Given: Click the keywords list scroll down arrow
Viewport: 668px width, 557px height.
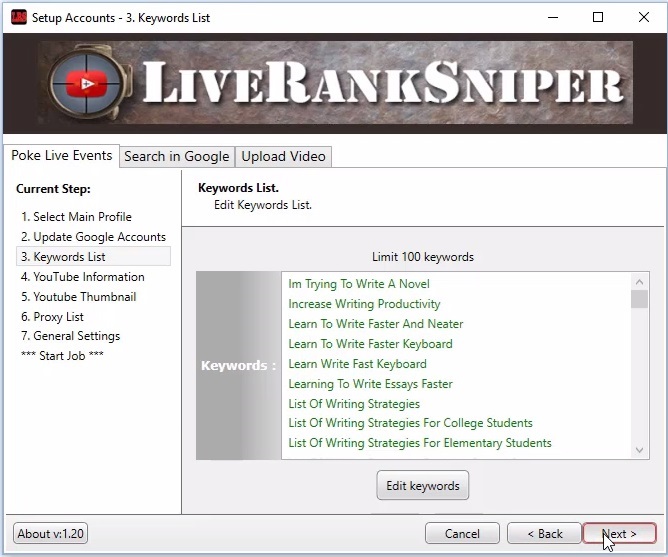Looking at the screenshot, I should (639, 450).
